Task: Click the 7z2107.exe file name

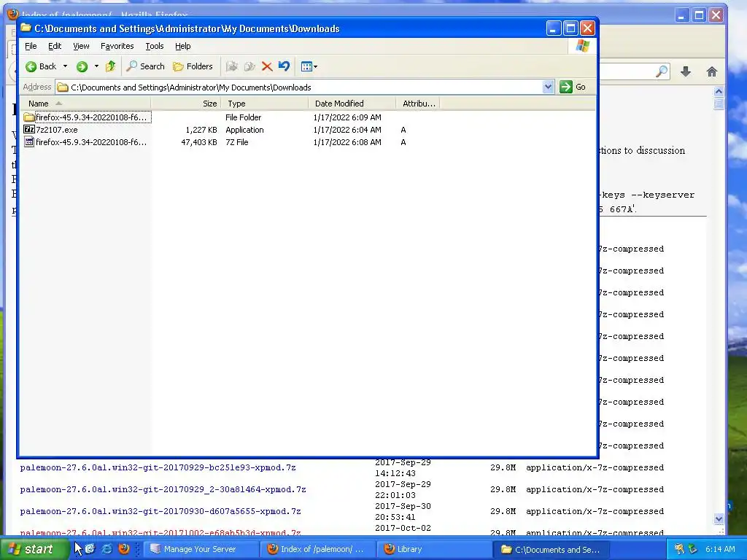Action: point(57,130)
